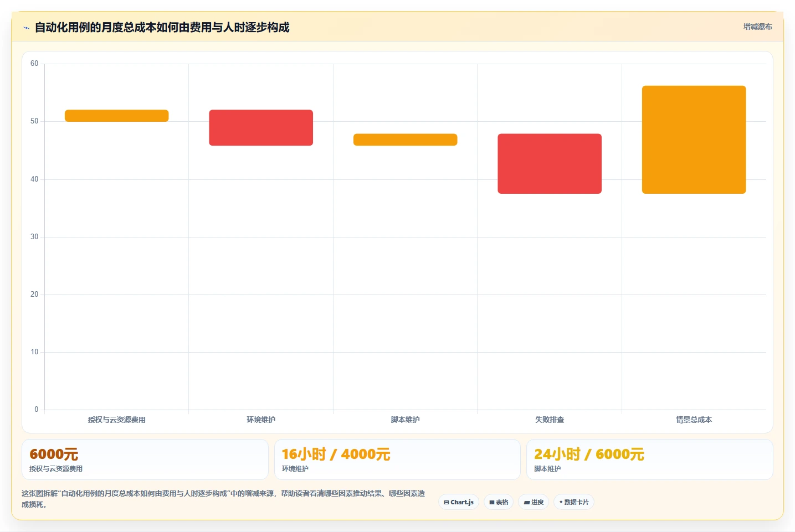
Task: Click the 增减瀑布 label in header
Action: point(757,27)
